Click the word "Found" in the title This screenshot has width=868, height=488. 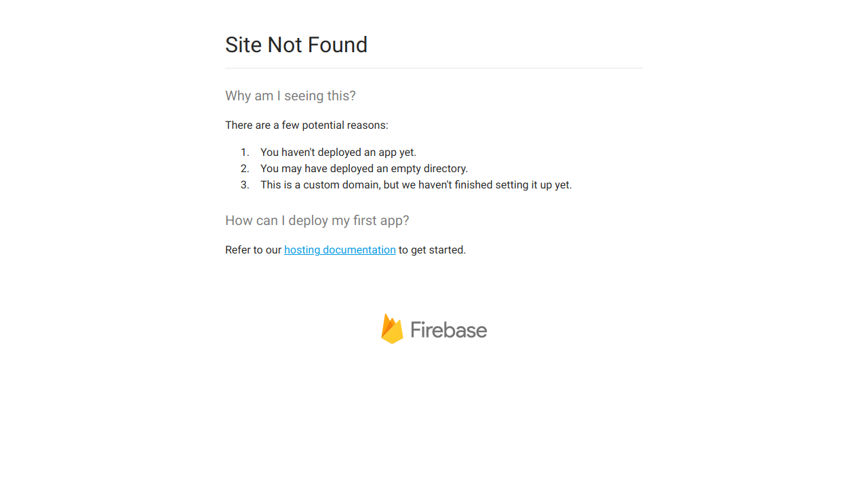[x=336, y=45]
